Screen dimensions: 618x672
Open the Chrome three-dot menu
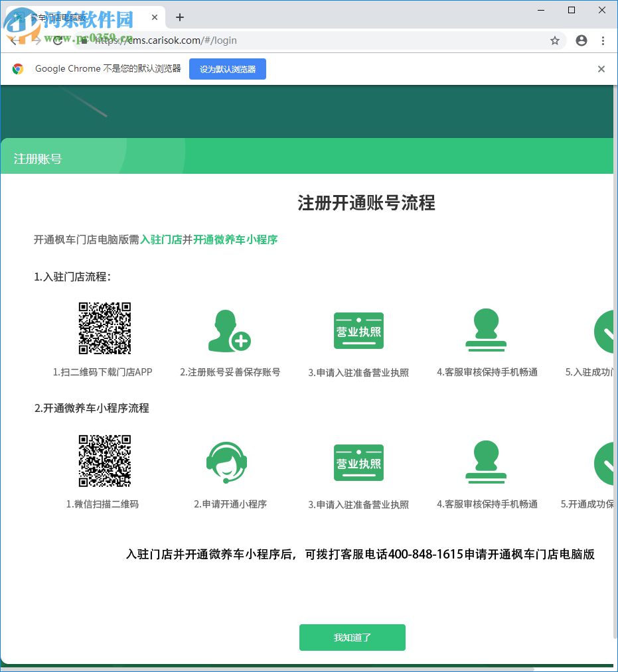(603, 40)
